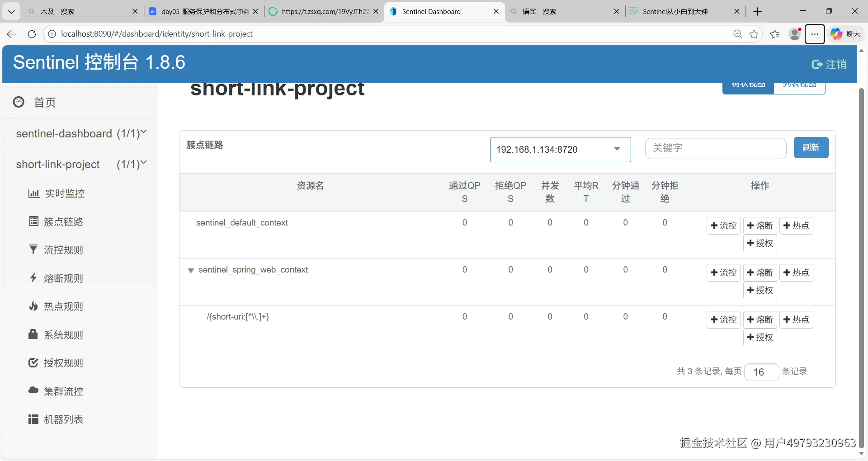
Task: Add 热点 rule for /{short-uri} resource
Action: 796,320
